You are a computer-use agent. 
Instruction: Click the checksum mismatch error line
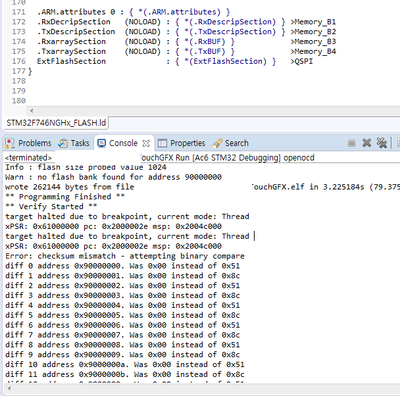point(125,256)
